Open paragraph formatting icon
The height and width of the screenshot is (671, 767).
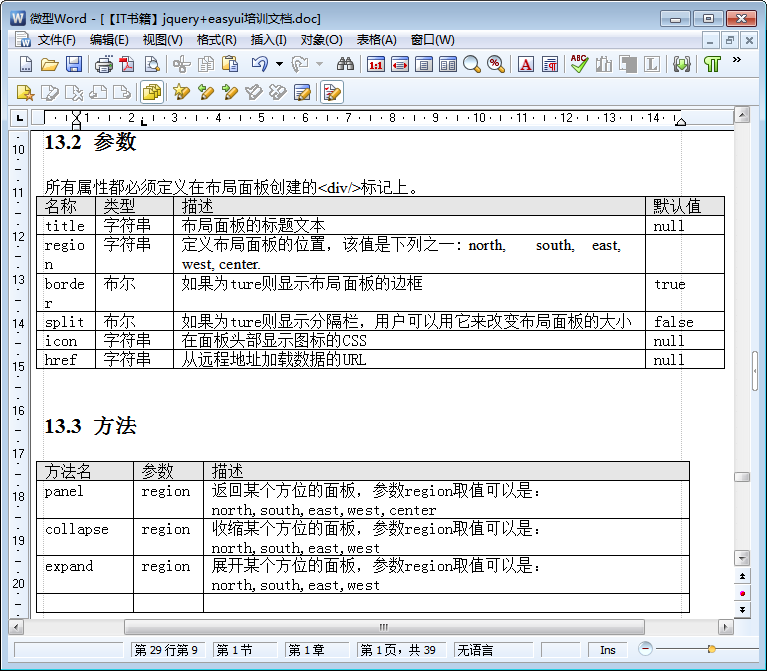[550, 64]
